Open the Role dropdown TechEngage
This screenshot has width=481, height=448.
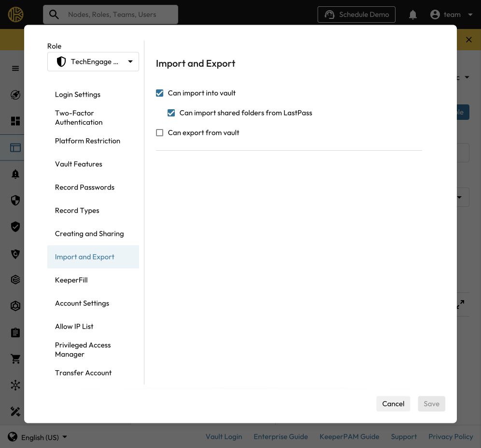93,62
